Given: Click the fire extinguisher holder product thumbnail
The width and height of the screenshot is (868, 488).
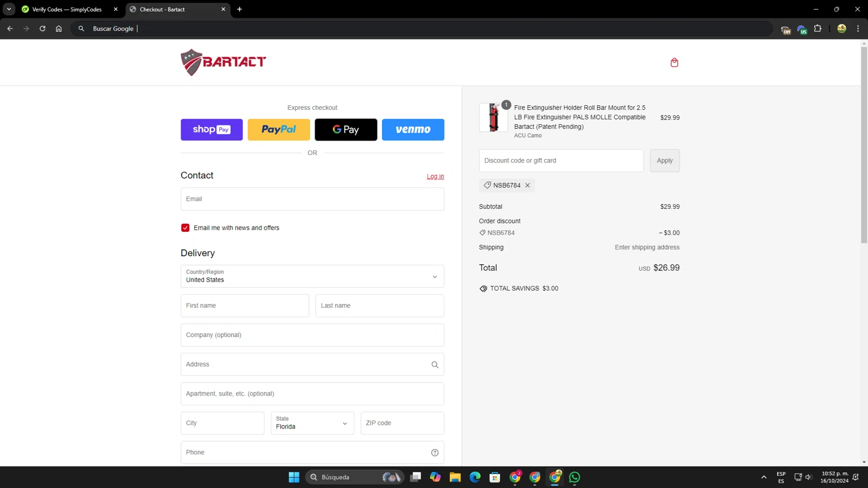Looking at the screenshot, I should coord(494,117).
